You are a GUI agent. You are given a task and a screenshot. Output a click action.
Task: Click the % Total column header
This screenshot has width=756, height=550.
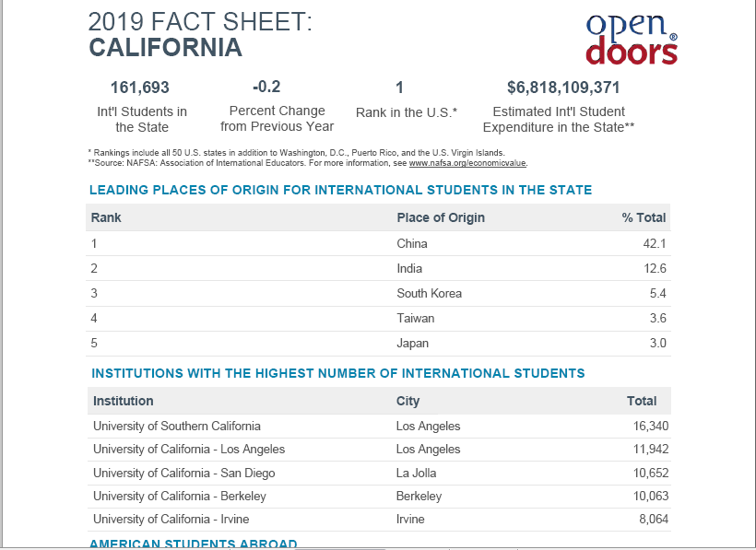(644, 217)
